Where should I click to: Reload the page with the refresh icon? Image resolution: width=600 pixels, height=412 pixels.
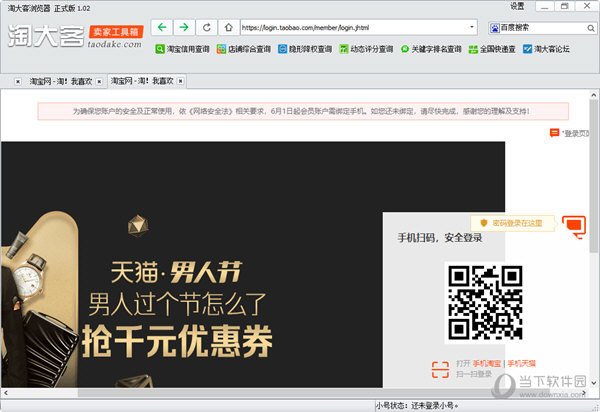click(x=206, y=27)
